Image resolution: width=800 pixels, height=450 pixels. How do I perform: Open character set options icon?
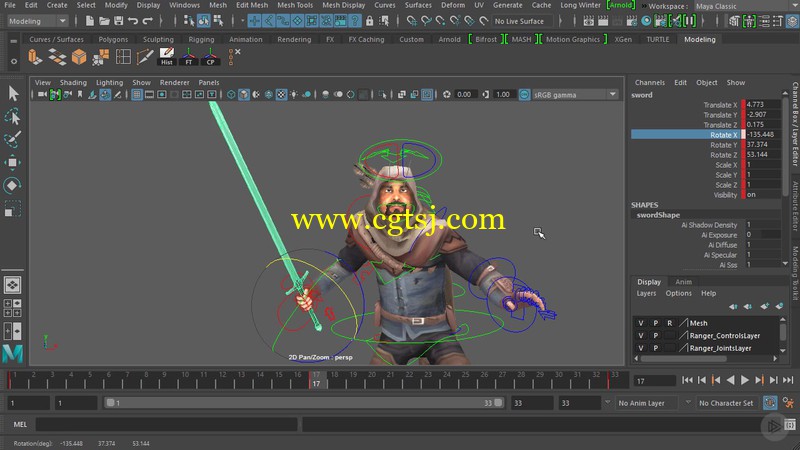[788, 403]
